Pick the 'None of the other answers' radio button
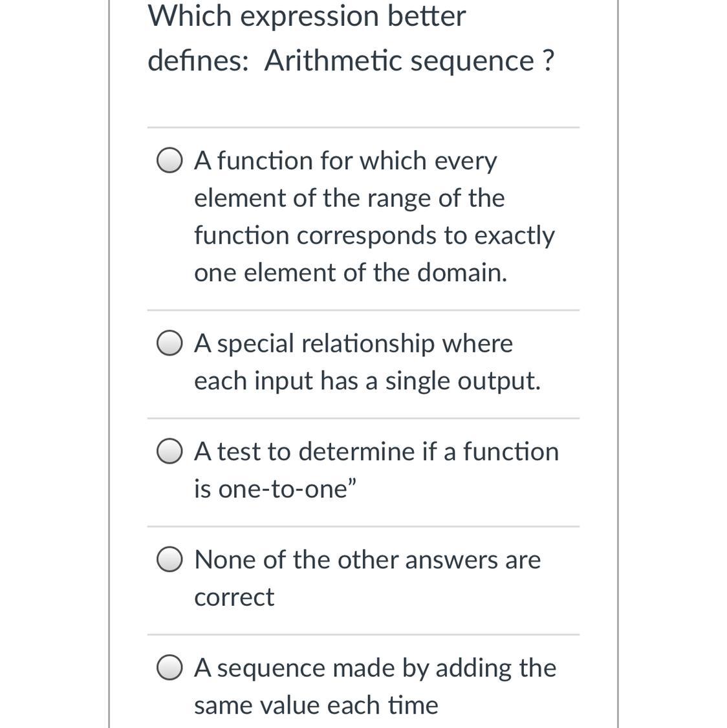Screen dimensions: 727x728 click(169, 560)
